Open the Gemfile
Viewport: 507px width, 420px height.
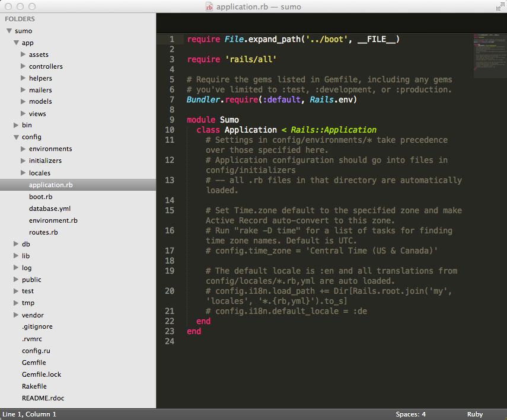[34, 362]
